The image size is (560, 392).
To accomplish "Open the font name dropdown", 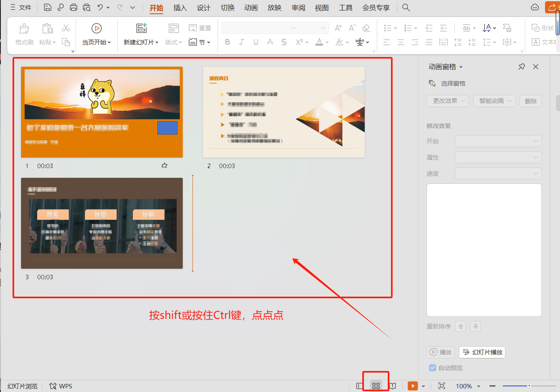I will pos(294,28).
